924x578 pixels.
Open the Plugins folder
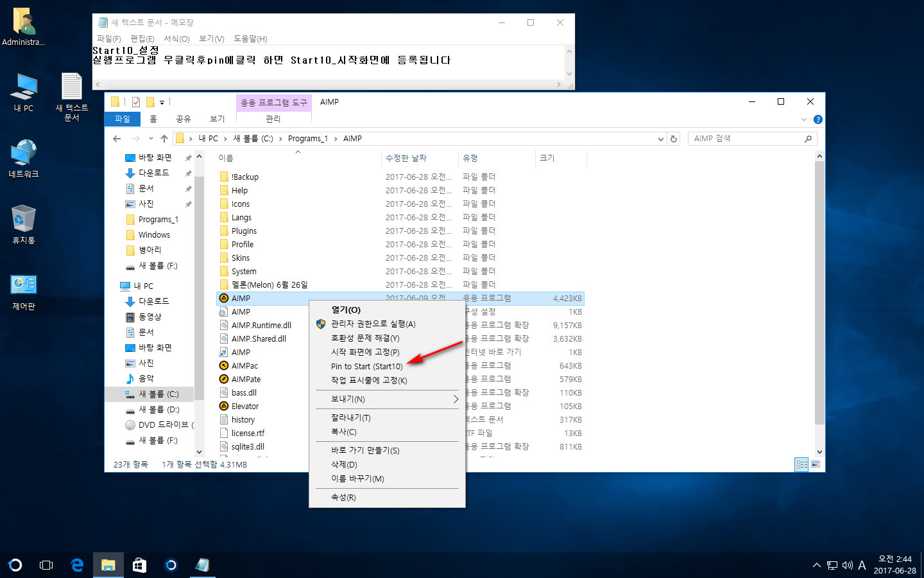pyautogui.click(x=244, y=231)
